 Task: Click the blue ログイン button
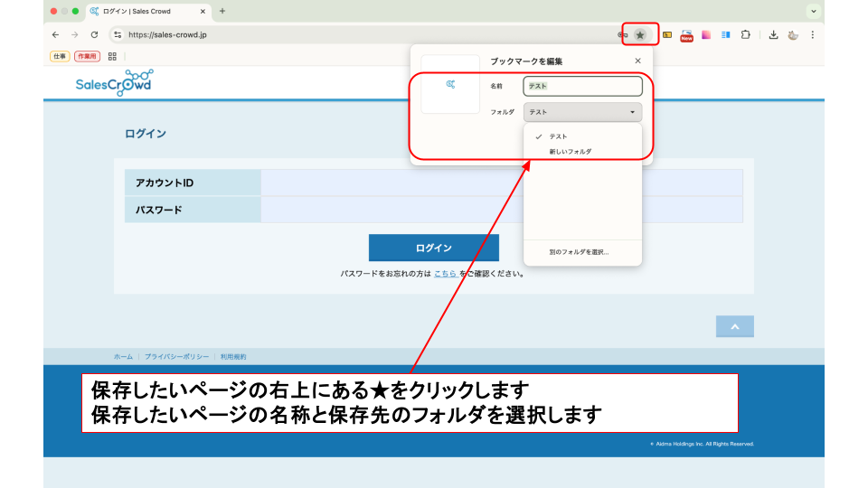433,248
